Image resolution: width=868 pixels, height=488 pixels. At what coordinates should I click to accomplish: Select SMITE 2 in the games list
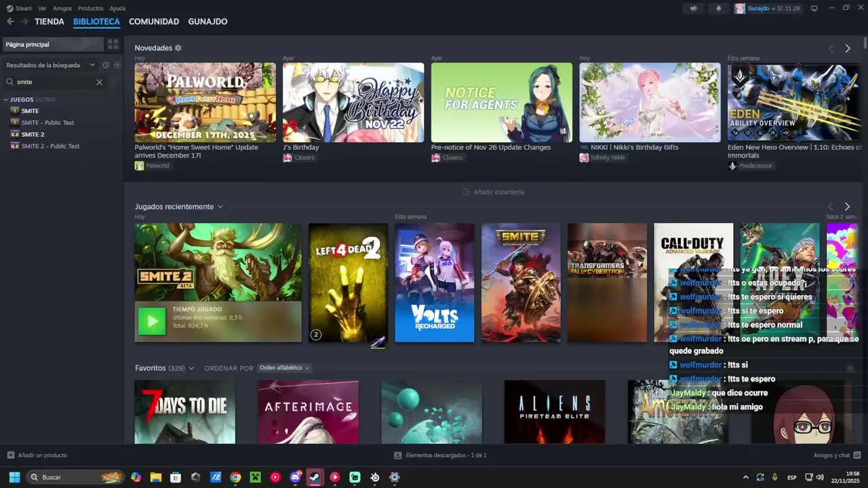tap(33, 134)
